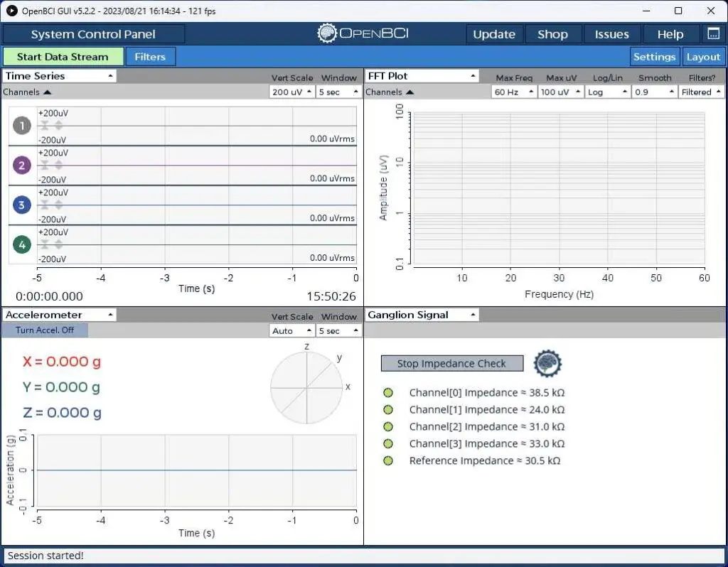Open the Filters menu
This screenshot has width=728, height=567.
click(150, 57)
